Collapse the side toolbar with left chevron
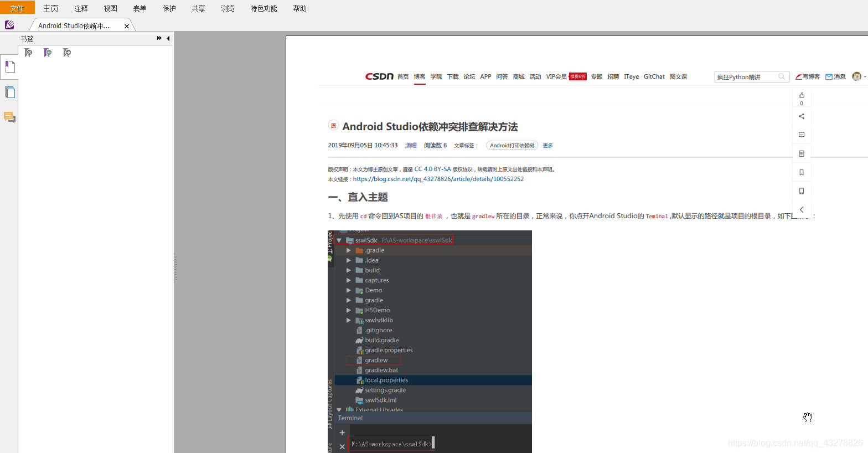The image size is (868, 453). click(x=802, y=209)
